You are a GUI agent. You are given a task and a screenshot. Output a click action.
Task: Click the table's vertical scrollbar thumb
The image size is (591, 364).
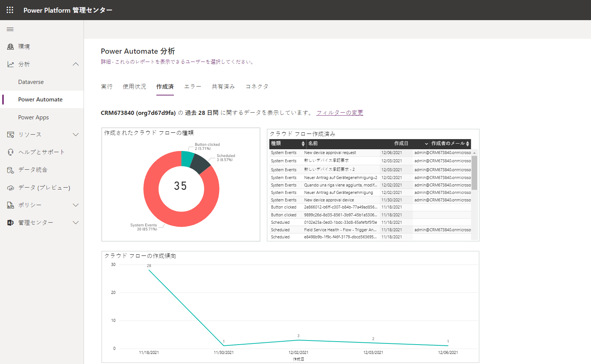point(474,173)
